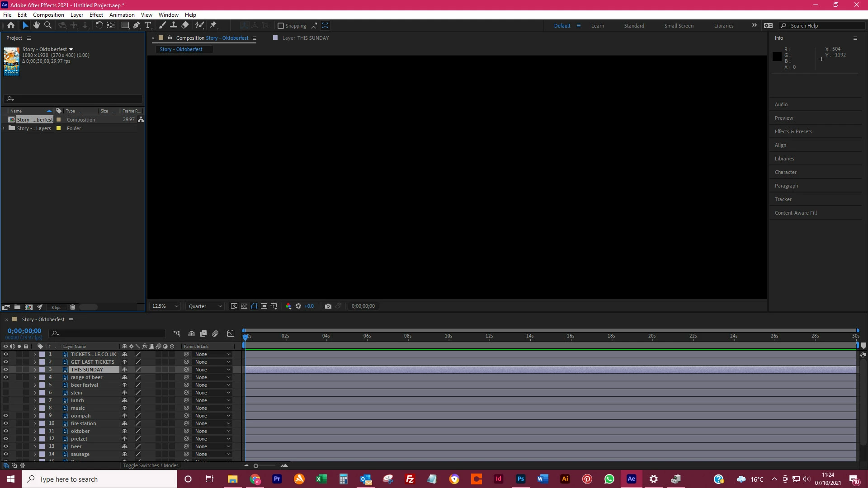Select the Rotation tool

tap(99, 25)
